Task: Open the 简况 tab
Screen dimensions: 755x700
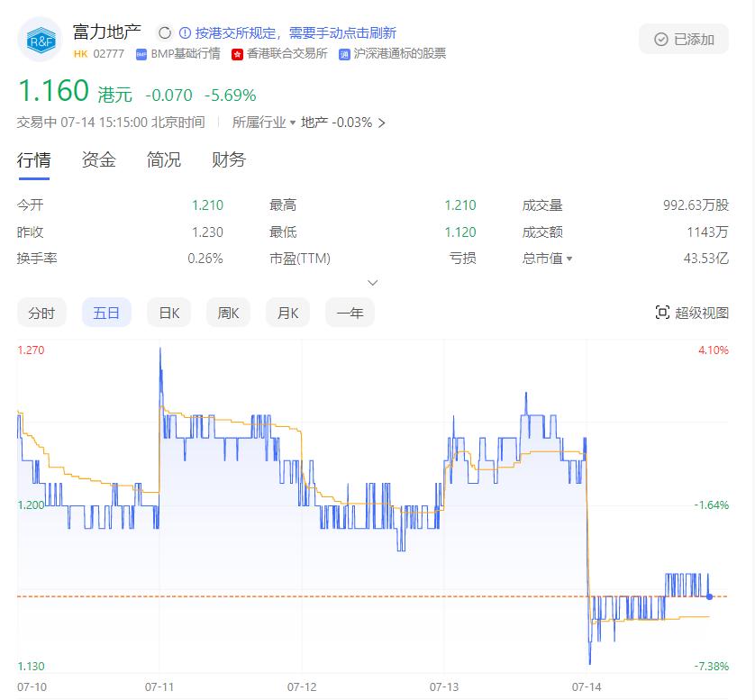Action: pos(162,159)
